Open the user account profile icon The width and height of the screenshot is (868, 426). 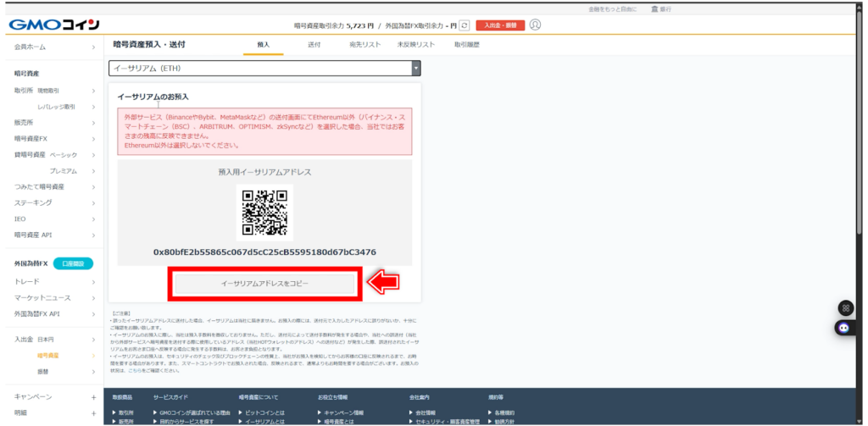pyautogui.click(x=535, y=25)
